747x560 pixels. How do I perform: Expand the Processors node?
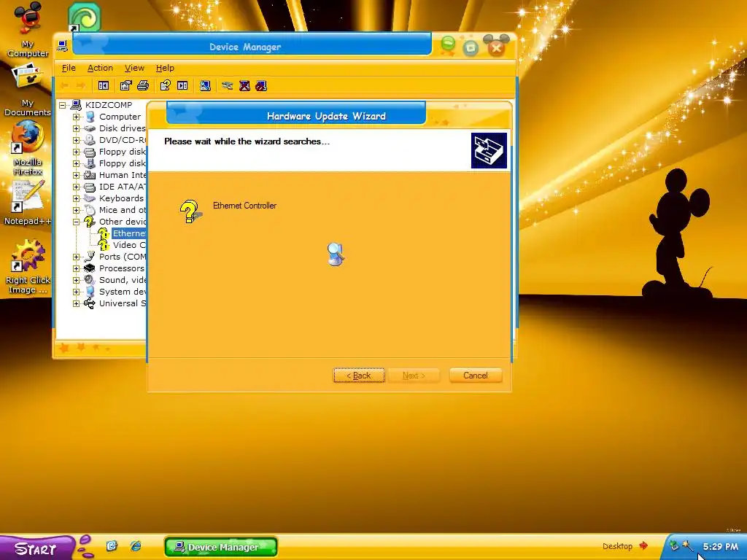(x=76, y=268)
